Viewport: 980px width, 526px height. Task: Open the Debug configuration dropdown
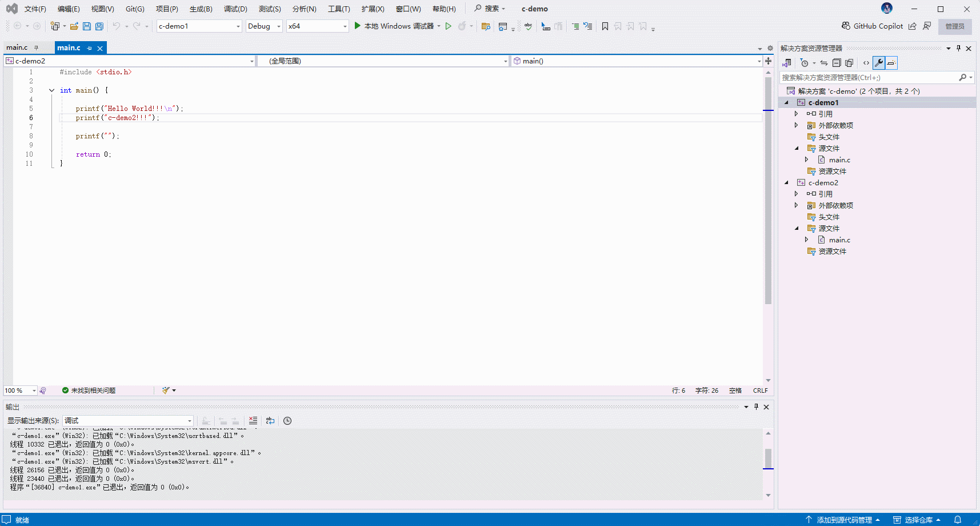coord(264,26)
